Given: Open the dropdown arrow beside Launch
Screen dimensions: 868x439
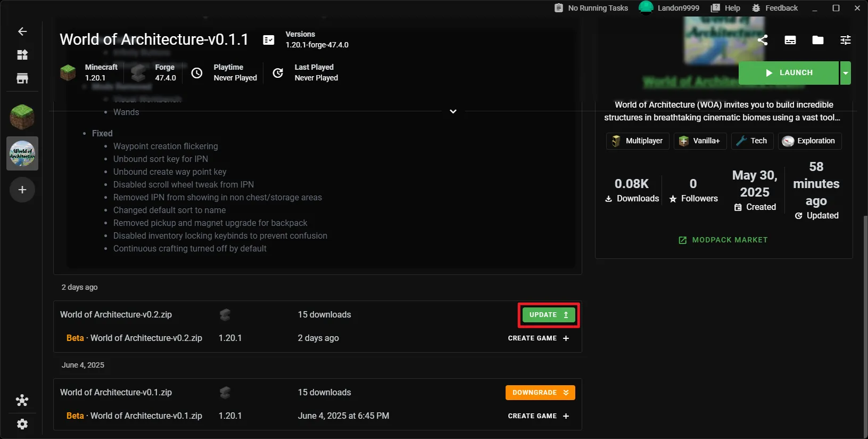Looking at the screenshot, I should click(845, 73).
